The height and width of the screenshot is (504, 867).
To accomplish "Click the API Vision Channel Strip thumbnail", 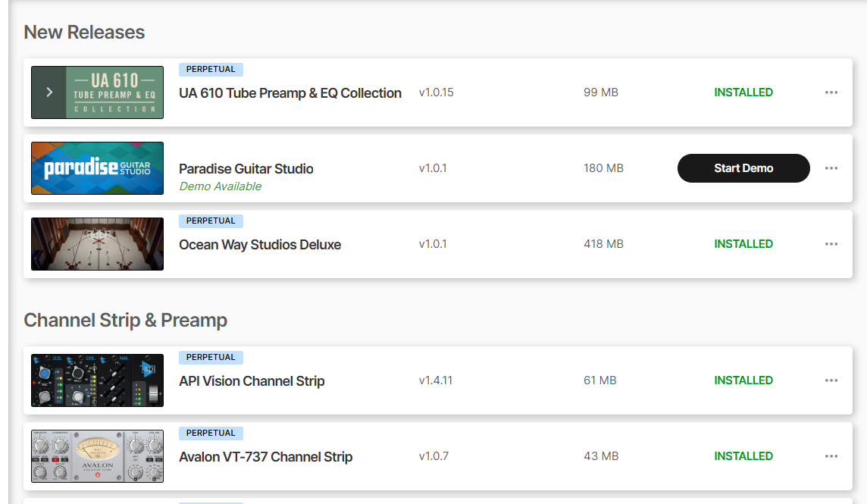I will point(97,380).
